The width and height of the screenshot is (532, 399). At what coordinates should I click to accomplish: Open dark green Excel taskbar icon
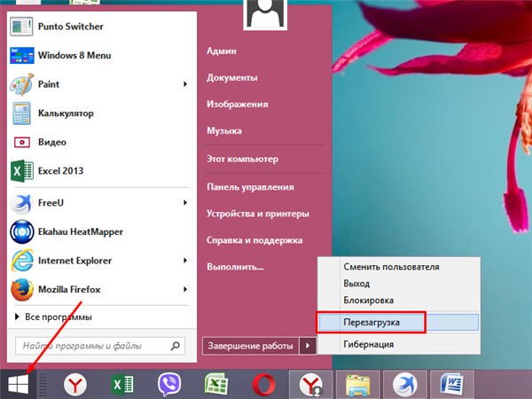[122, 385]
